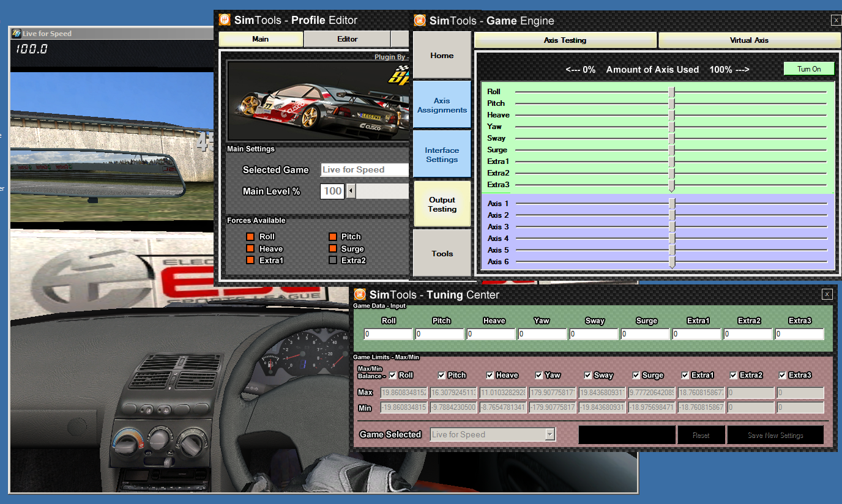Screen dimensions: 842x504
Task: Open the Selected Game combo box in Profile Editor
Action: pos(365,169)
